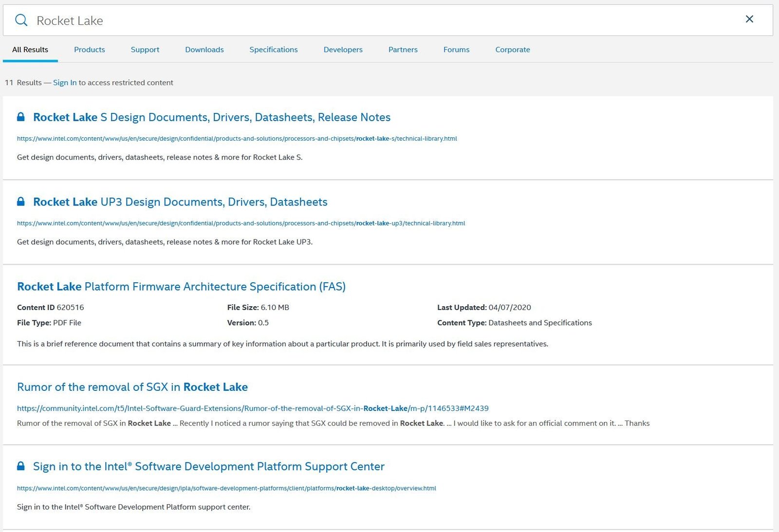The image size is (779, 532).
Task: Click the SGX rumor snippet text
Action: tap(333, 423)
